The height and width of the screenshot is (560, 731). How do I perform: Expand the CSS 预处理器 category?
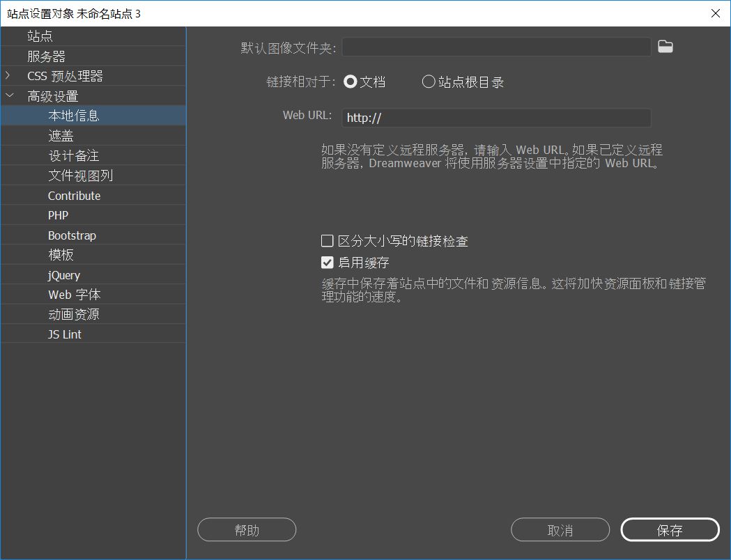coord(8,75)
